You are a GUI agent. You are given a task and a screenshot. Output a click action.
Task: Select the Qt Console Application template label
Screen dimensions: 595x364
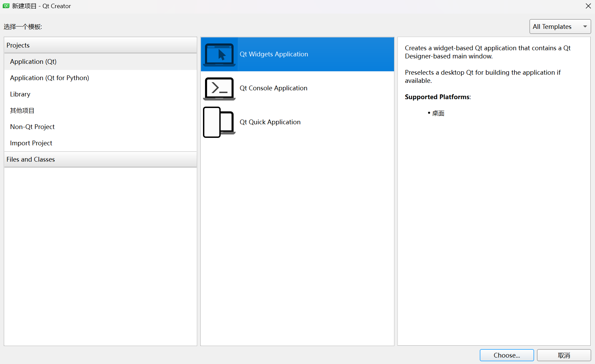point(273,88)
